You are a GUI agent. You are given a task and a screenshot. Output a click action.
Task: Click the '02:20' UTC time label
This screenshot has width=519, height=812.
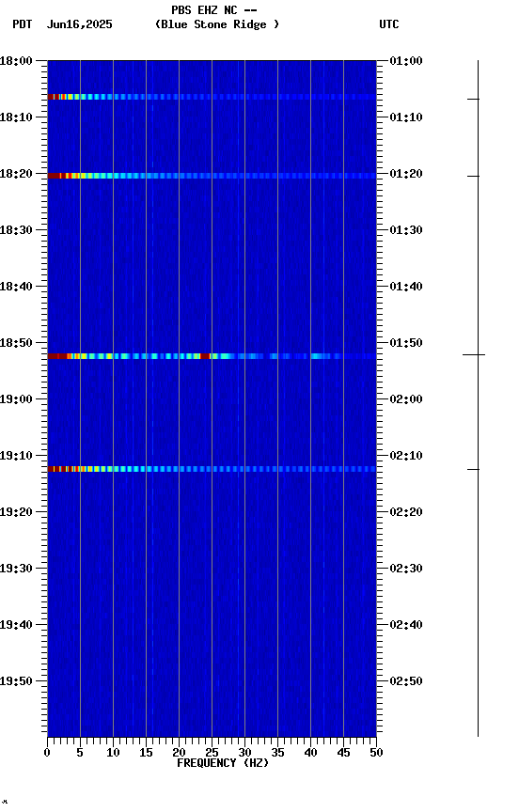[x=406, y=512]
